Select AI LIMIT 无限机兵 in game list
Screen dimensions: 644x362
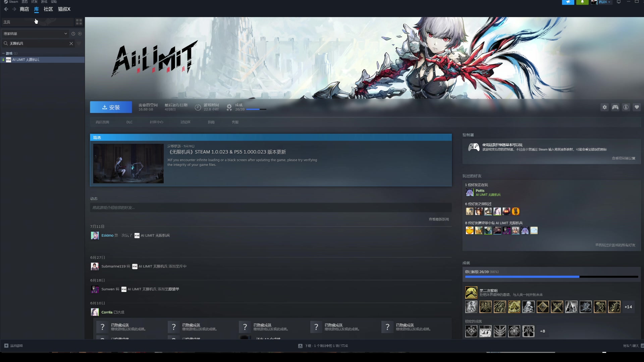coord(42,60)
